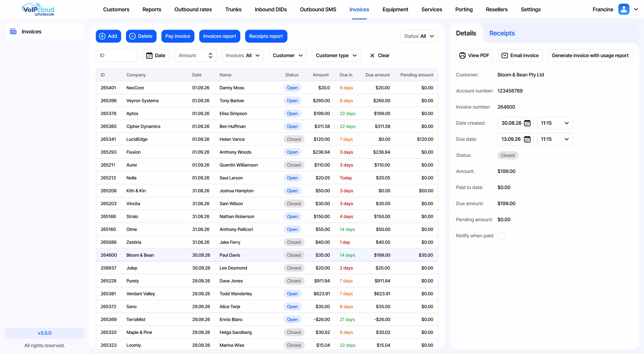Select the Details tab
644x354 pixels.
pos(466,33)
